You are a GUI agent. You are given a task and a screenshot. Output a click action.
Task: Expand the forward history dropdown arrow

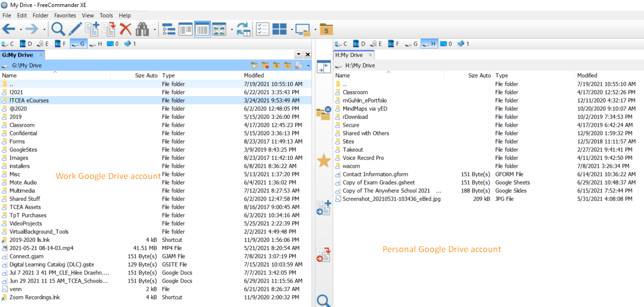coord(44,30)
